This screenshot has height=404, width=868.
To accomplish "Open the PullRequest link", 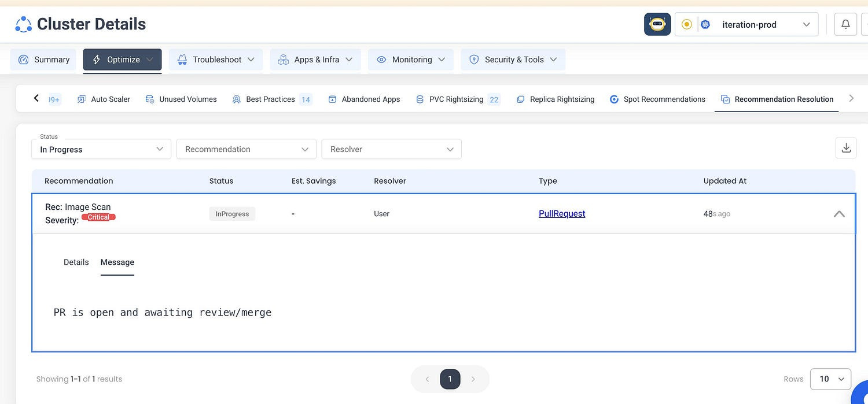I will (562, 214).
